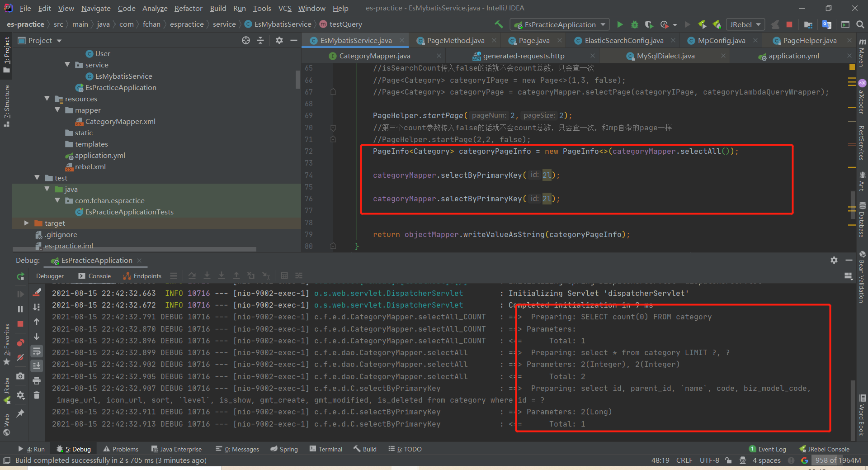Image resolution: width=868 pixels, height=470 pixels.
Task: Clear all console output with the trash icon
Action: (37, 395)
